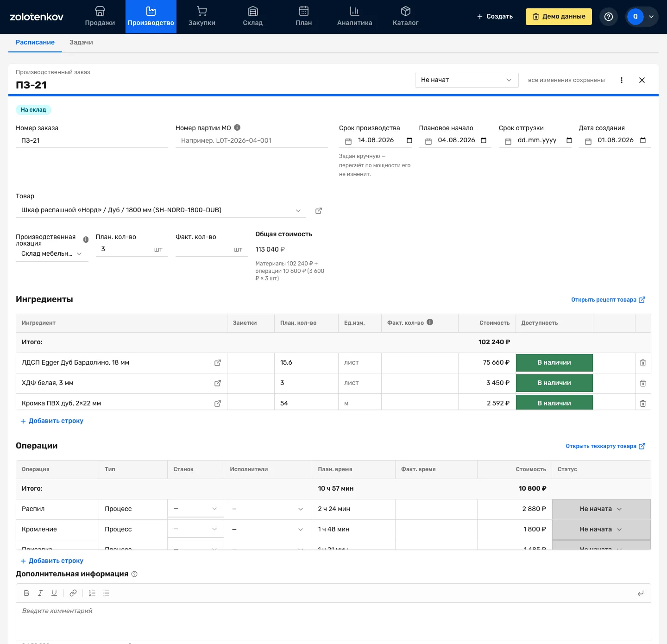Screen dimensions: 667x644
Task: Click the Номер партии МО input field
Action: tap(252, 140)
